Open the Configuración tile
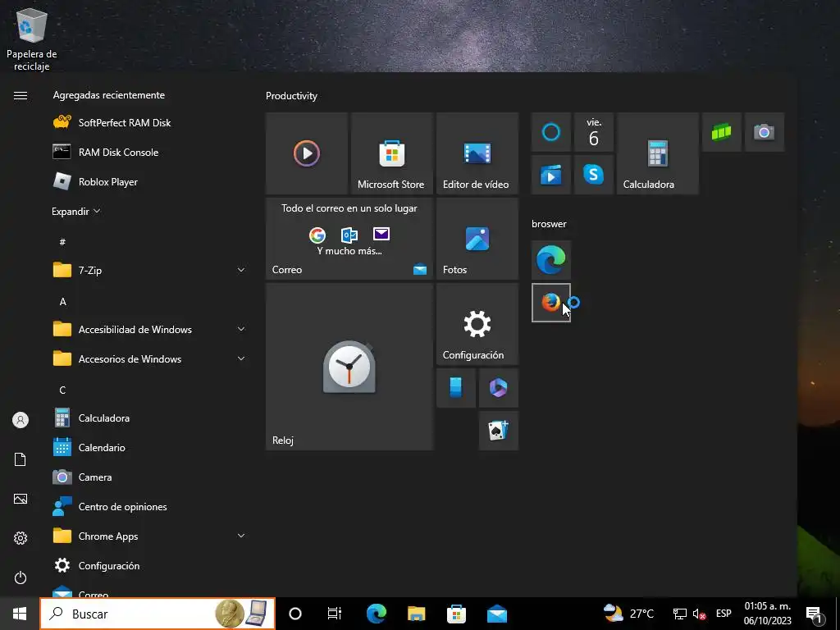840x630 pixels. click(477, 324)
